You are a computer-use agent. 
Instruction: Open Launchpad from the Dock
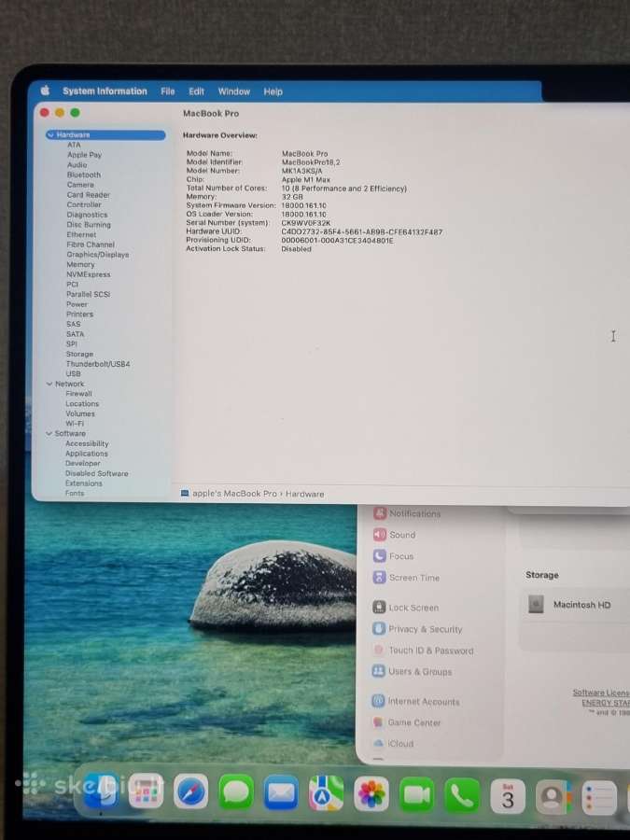[x=146, y=791]
